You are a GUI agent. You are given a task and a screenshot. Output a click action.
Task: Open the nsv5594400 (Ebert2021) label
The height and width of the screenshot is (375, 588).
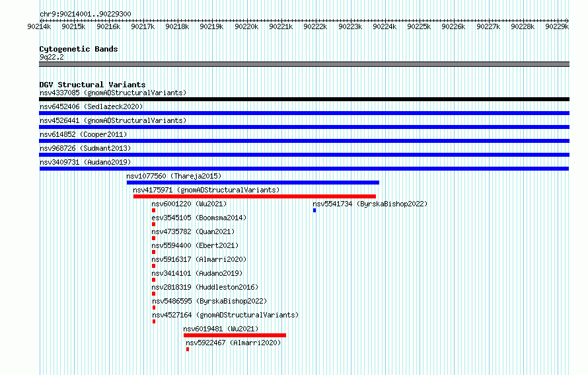coord(195,245)
